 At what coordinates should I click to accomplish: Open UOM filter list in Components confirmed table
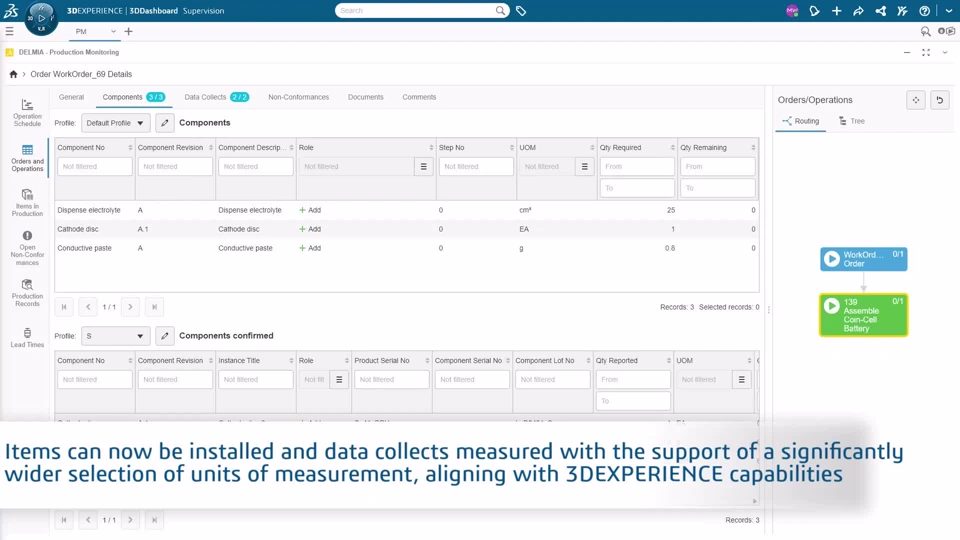click(x=741, y=380)
